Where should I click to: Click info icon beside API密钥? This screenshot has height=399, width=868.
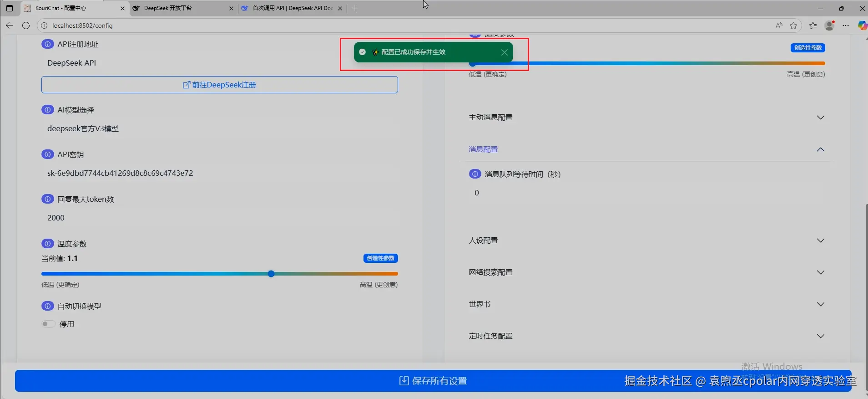pyautogui.click(x=47, y=154)
